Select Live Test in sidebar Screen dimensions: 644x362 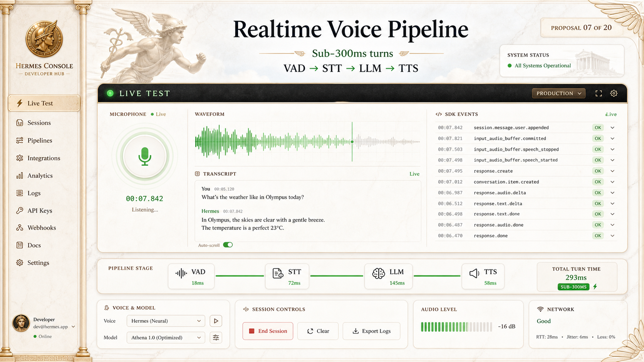click(44, 103)
